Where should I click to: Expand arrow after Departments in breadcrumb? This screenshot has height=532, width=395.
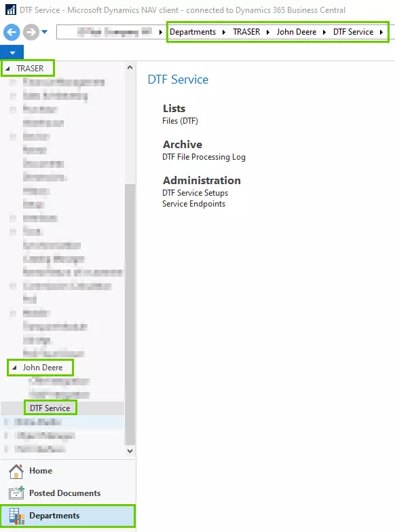224,32
